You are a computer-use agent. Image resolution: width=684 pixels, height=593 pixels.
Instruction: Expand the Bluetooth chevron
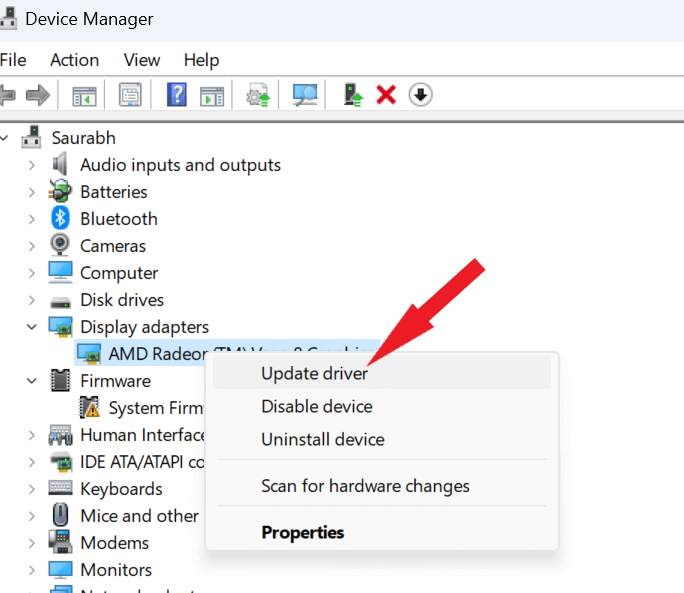click(31, 219)
